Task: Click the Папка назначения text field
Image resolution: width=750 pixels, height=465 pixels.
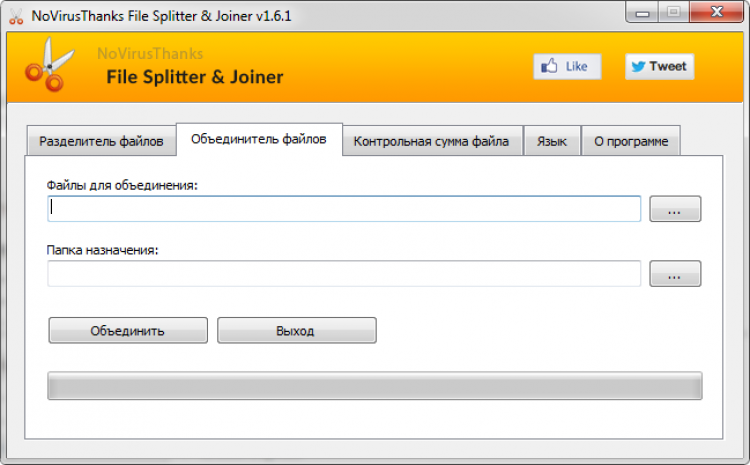Action: (344, 274)
